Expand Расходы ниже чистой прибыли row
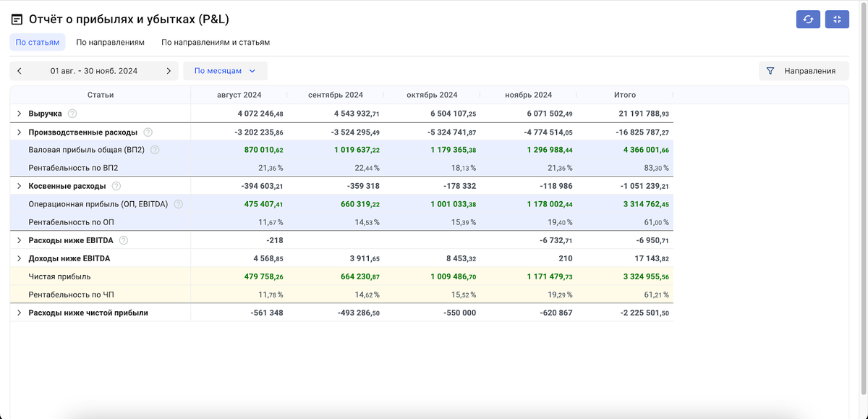 click(x=20, y=313)
